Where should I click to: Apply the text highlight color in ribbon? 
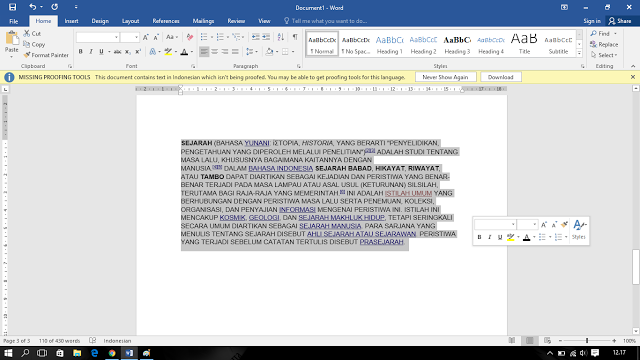coord(168,52)
